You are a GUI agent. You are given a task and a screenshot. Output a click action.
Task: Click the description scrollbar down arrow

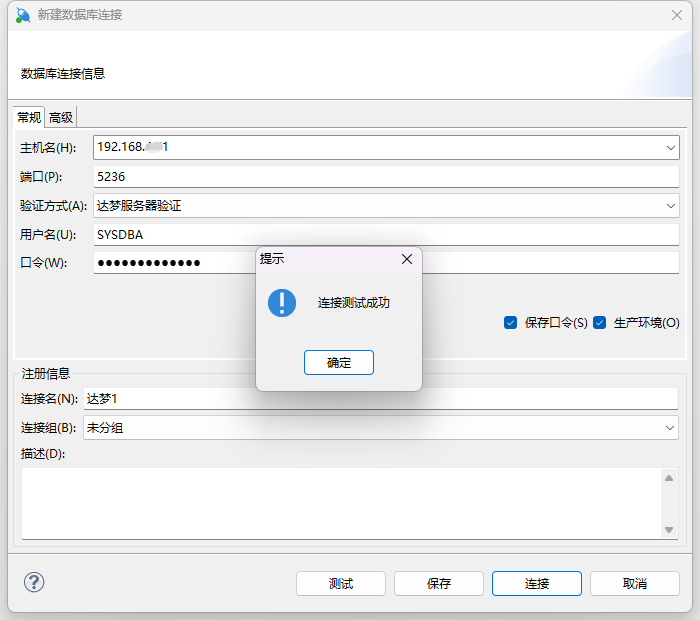click(x=669, y=530)
